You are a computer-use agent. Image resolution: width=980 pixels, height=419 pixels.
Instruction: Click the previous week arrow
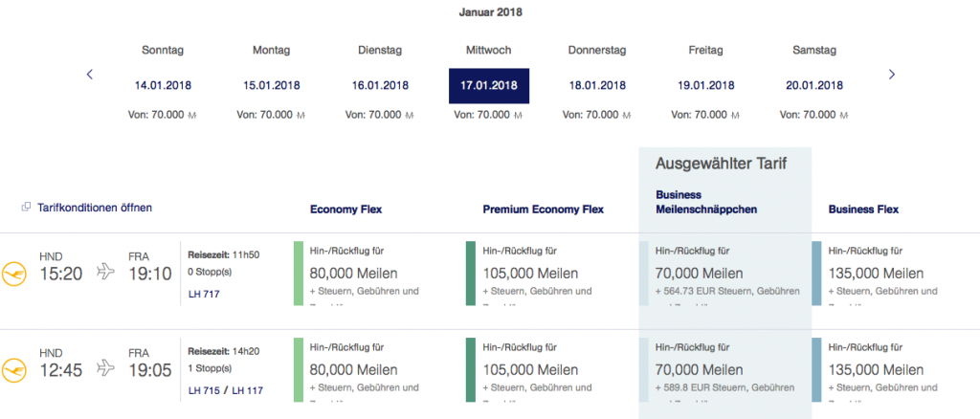pos(90,74)
